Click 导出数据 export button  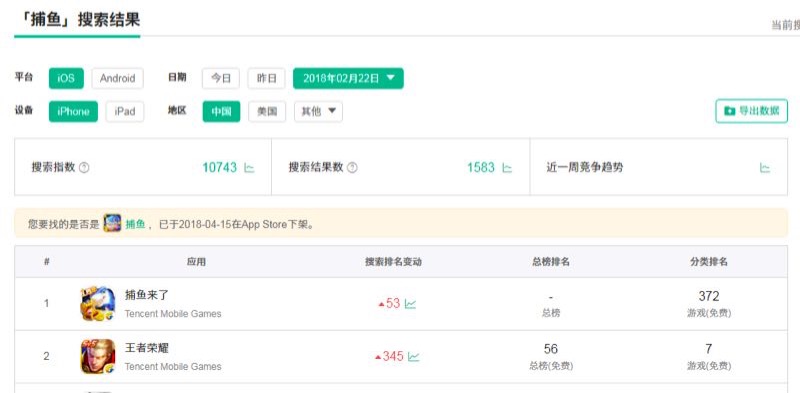tap(752, 111)
